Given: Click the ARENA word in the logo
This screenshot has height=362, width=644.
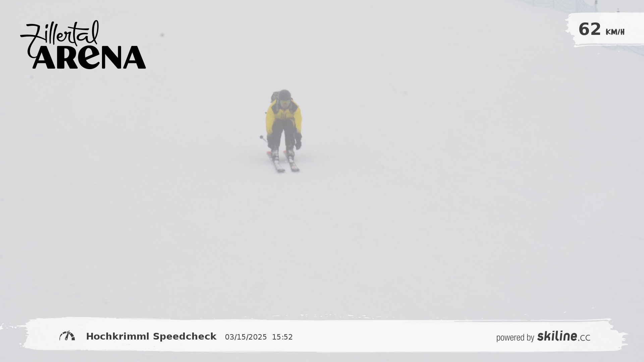Looking at the screenshot, I should click(89, 57).
